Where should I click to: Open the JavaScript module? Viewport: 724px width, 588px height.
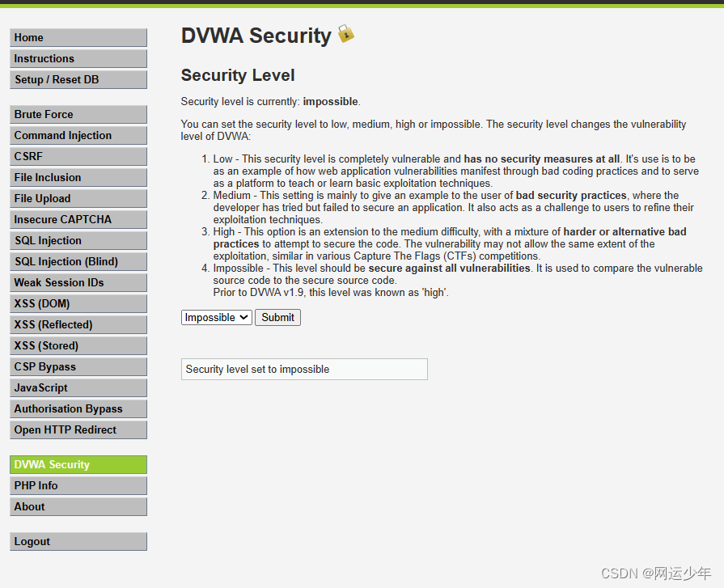point(78,387)
